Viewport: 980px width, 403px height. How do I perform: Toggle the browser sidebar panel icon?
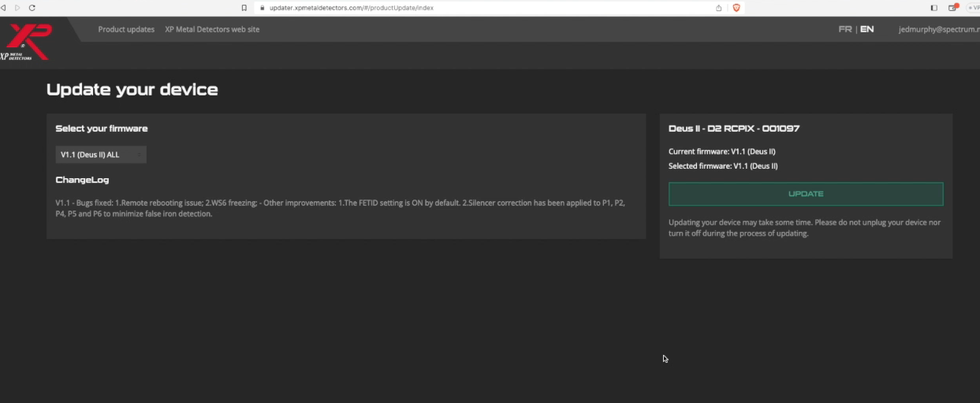coord(934,7)
